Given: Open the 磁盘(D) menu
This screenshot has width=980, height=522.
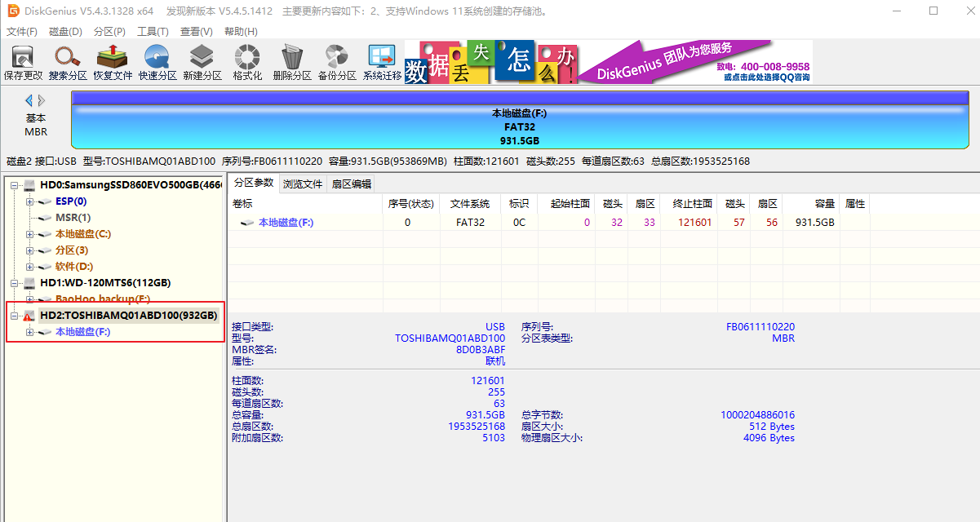Looking at the screenshot, I should (65, 32).
